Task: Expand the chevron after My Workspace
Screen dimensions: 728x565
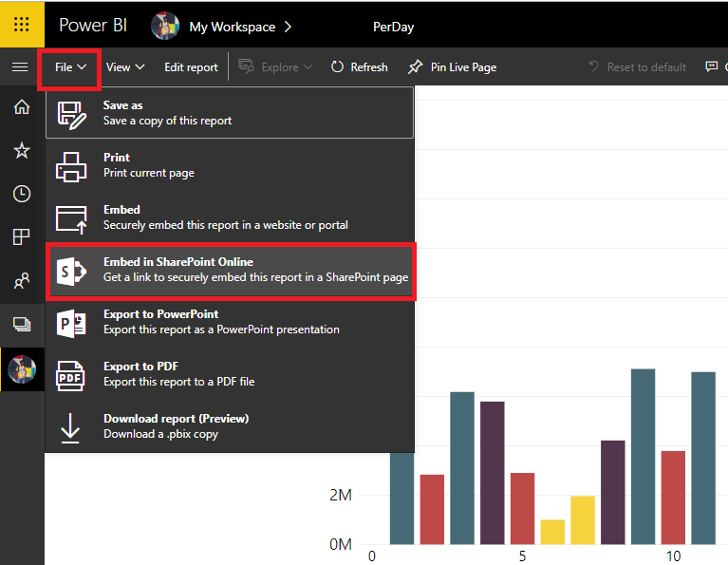Action: tap(289, 27)
